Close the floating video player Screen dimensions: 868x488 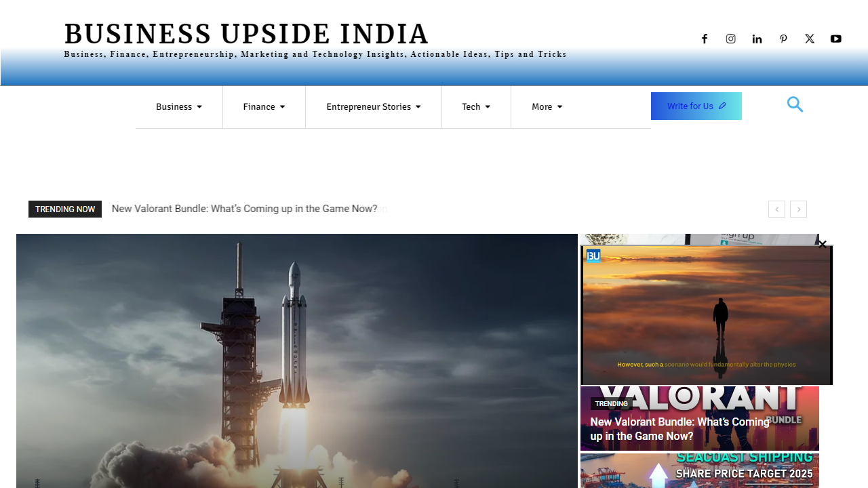[823, 244]
